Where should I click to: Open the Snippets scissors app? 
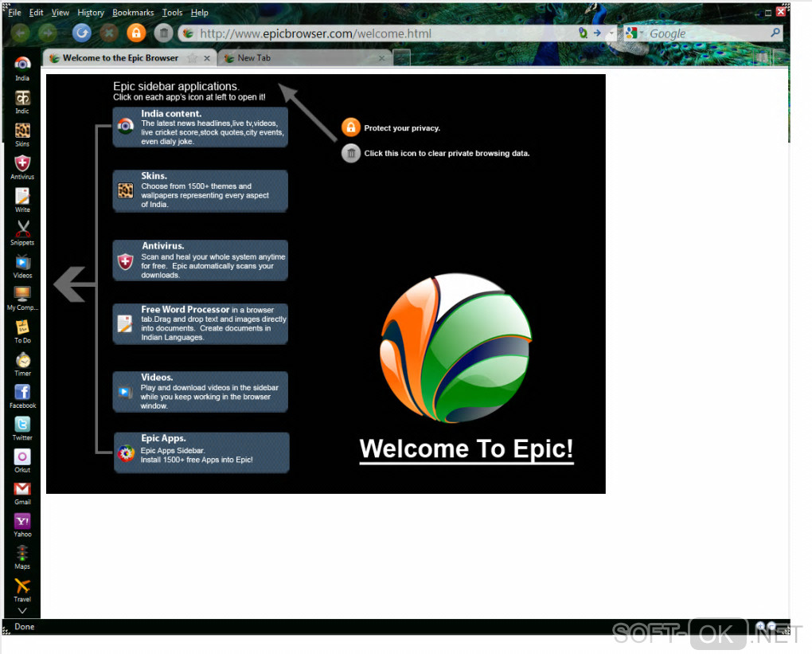(22, 233)
